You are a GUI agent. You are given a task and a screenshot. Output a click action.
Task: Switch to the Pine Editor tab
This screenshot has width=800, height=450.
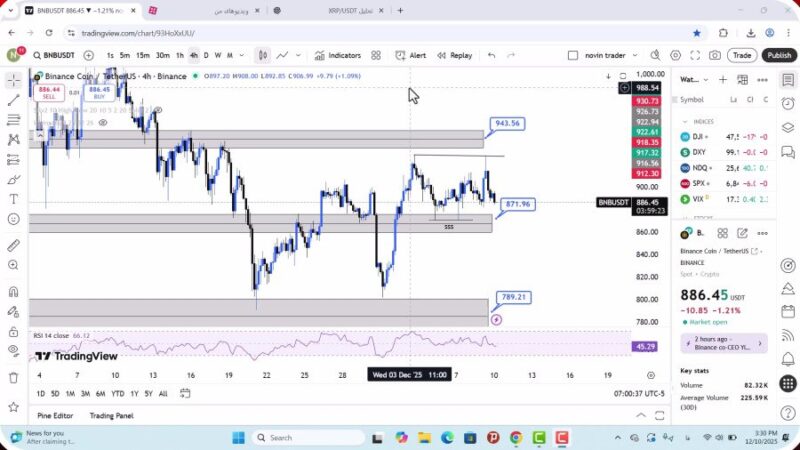point(55,416)
